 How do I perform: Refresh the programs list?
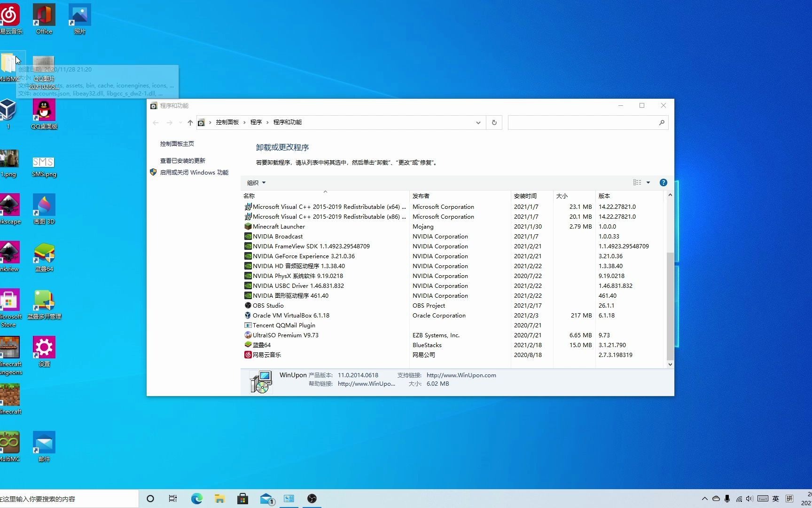[494, 123]
